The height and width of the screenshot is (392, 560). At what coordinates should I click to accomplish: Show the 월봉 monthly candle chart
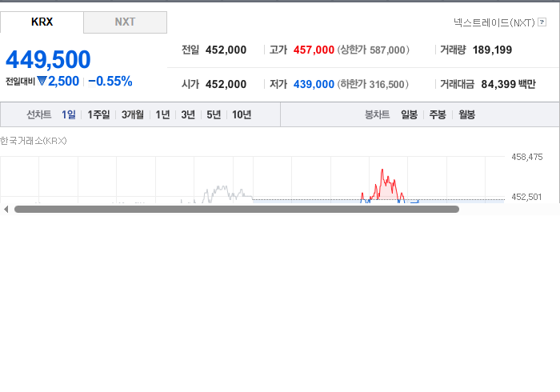point(466,114)
